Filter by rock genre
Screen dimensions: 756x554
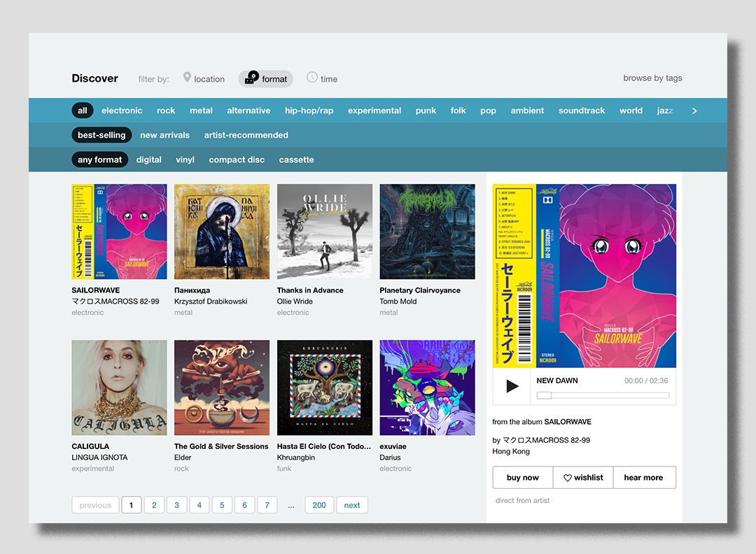coord(166,111)
